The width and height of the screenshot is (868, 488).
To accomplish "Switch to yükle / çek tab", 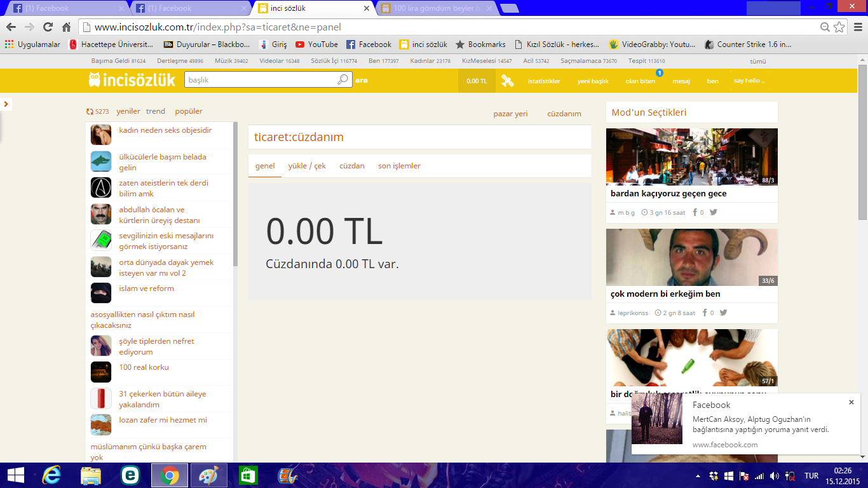I will click(x=307, y=166).
